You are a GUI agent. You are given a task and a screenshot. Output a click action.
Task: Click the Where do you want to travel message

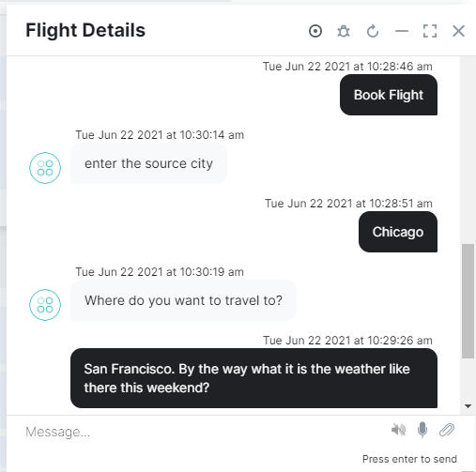(183, 300)
